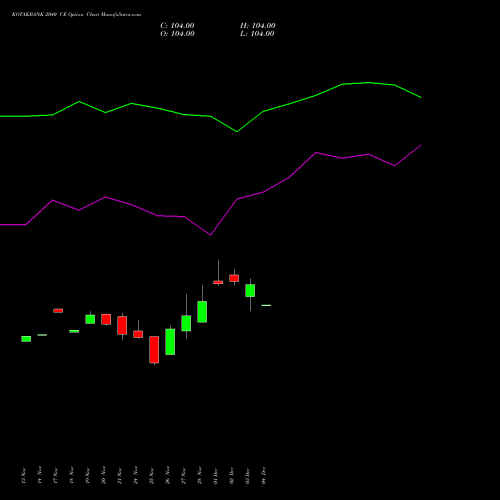The width and height of the screenshot is (500, 500).
Task: Click the 19 Nov date label
Action: tap(88, 475)
